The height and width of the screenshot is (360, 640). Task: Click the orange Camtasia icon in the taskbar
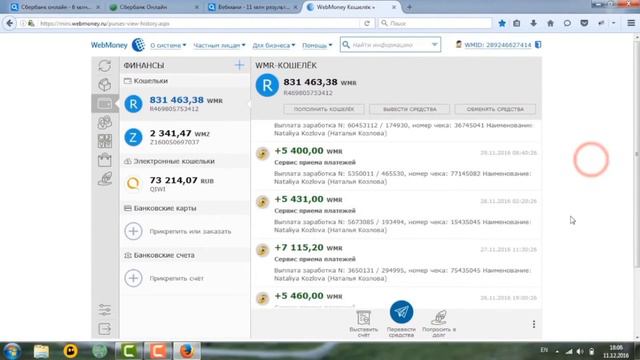click(x=158, y=351)
